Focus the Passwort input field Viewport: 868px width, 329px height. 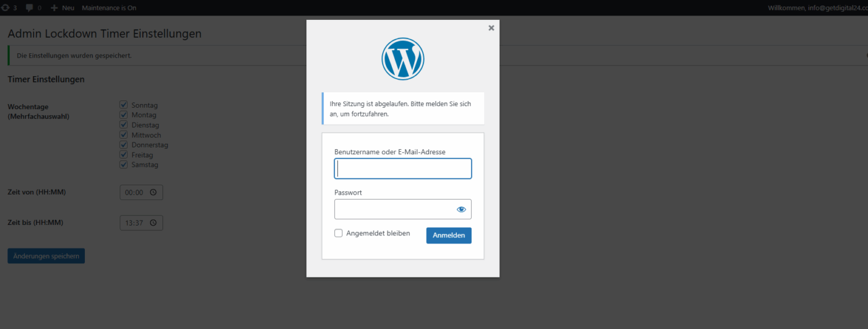[x=403, y=209]
